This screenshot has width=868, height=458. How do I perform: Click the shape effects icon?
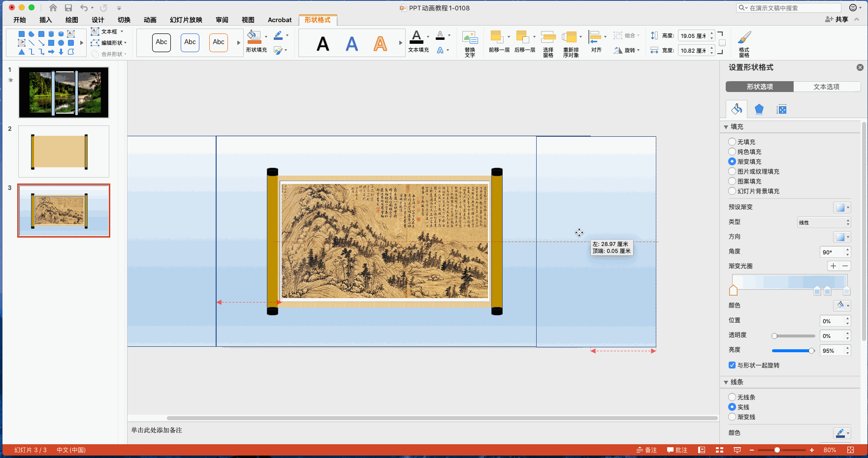coord(278,50)
